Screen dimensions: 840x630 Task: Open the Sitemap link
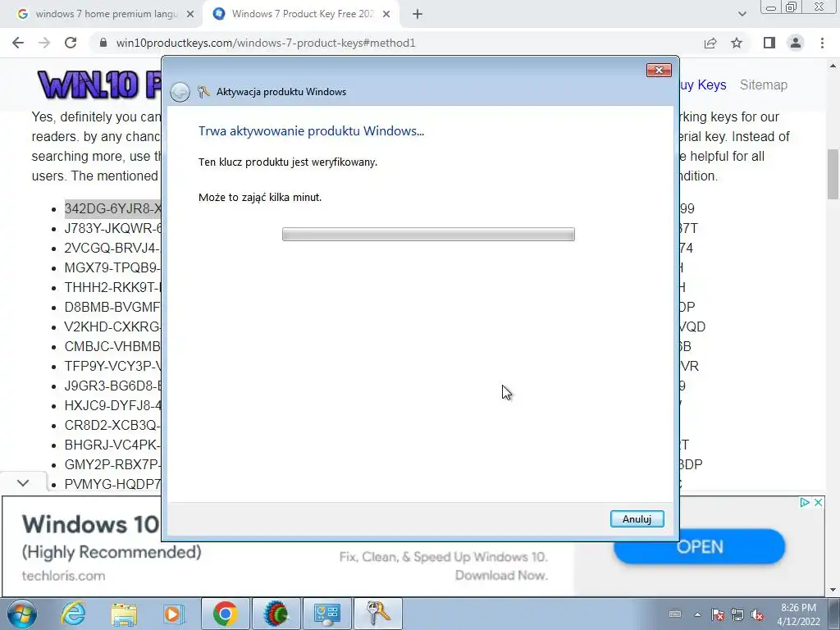point(764,84)
